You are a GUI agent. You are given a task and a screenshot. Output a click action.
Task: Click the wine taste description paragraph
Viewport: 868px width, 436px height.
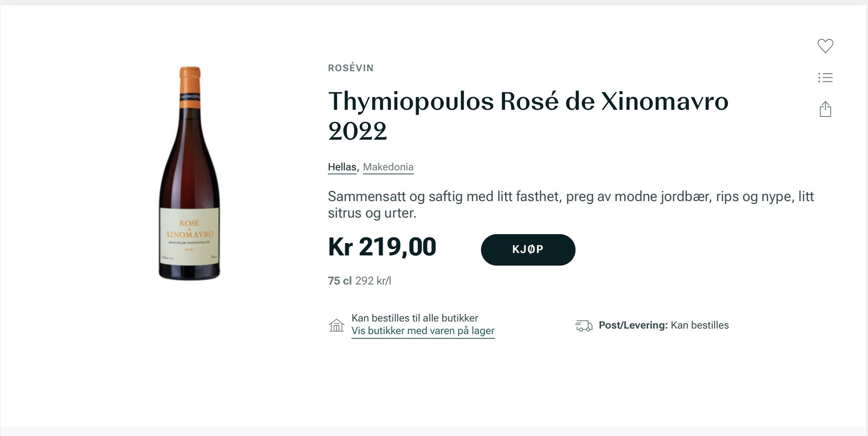[570, 204]
